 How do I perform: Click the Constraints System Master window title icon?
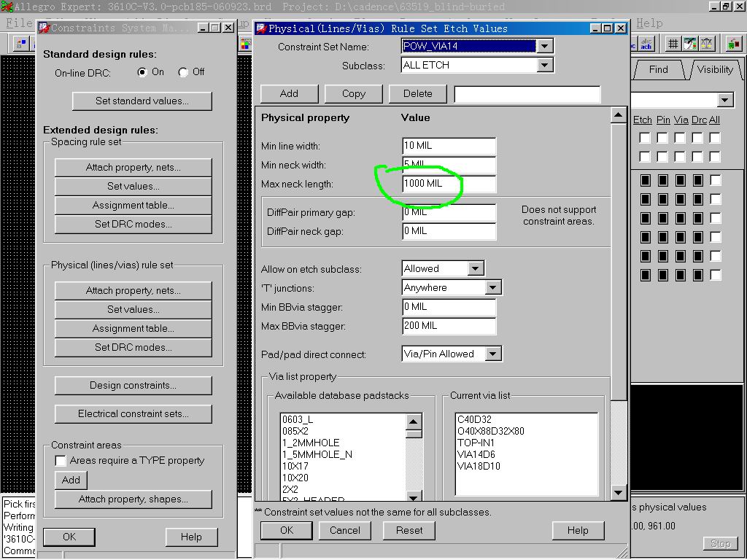coord(44,28)
